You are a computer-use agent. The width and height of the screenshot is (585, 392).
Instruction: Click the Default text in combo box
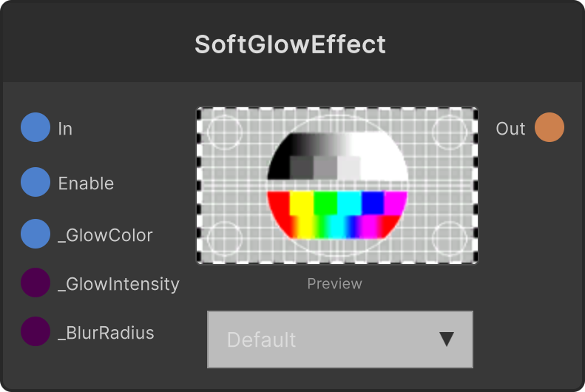click(x=261, y=339)
